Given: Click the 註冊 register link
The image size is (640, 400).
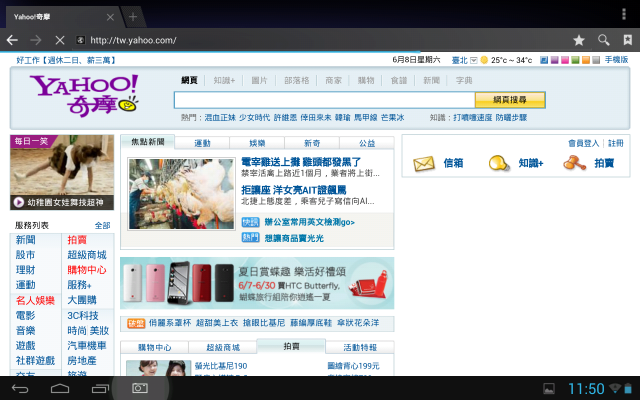Looking at the screenshot, I should (x=616, y=143).
